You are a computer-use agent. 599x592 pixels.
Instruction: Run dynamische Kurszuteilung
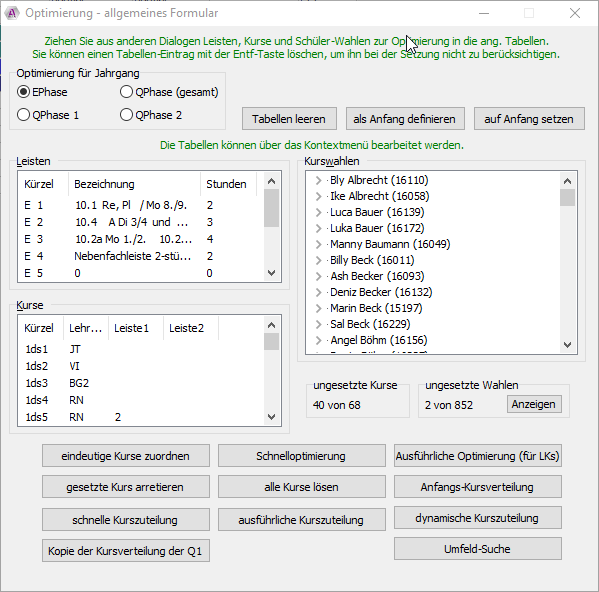coord(478,518)
